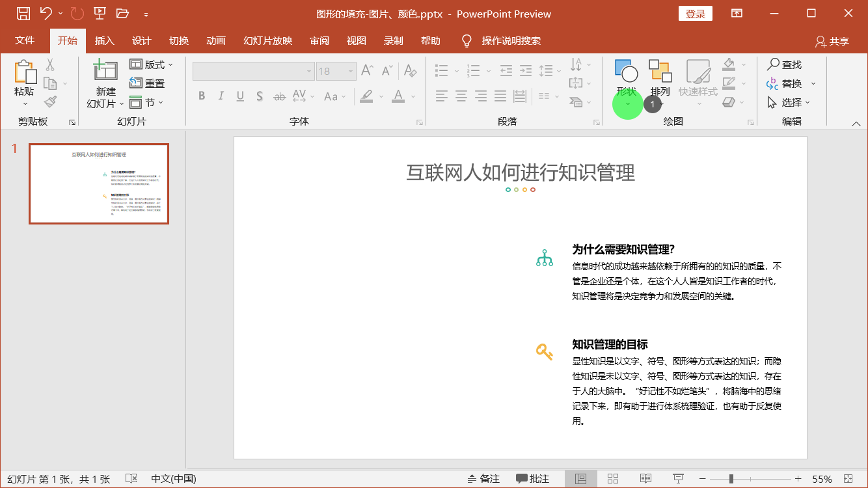This screenshot has width=868, height=488.
Task: Click the font color A swatch
Action: [399, 96]
